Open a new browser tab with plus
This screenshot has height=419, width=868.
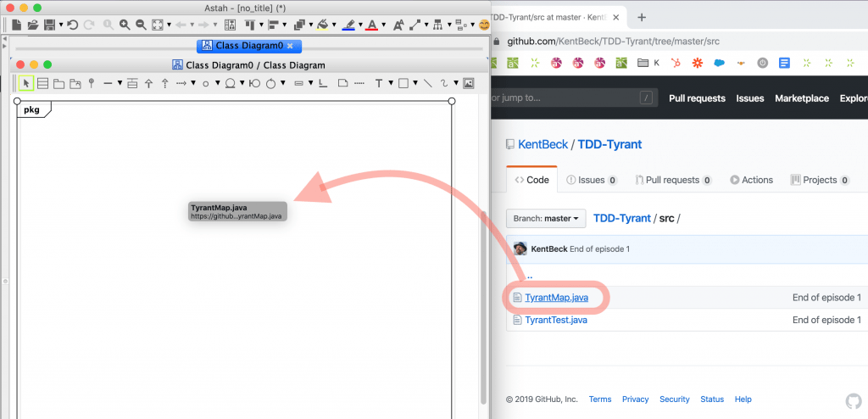(642, 17)
